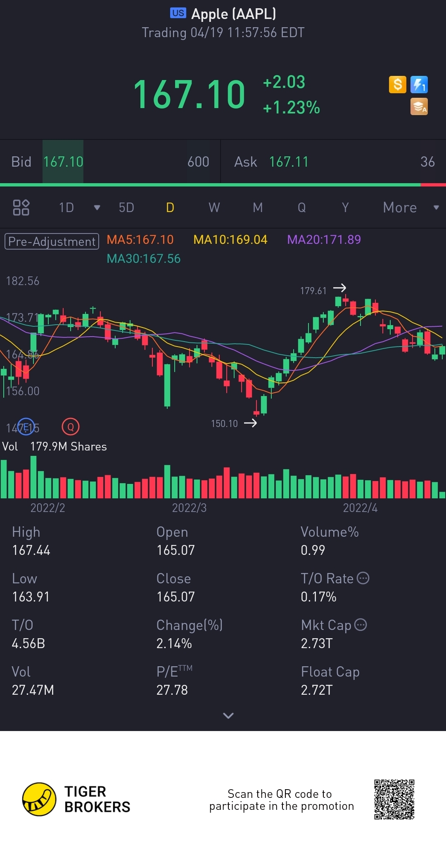Image resolution: width=446 pixels, height=868 pixels.
Task: Tap the Vol 179.9M Shares label
Action: 55,446
